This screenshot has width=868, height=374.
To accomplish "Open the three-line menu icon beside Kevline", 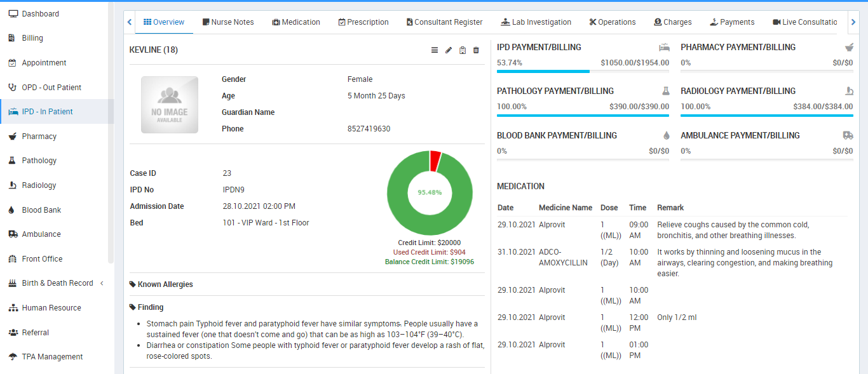I will point(435,50).
